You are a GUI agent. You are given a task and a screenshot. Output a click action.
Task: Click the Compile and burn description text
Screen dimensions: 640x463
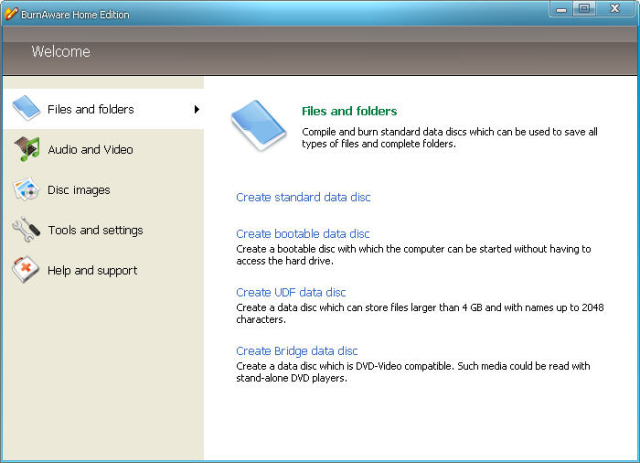450,138
